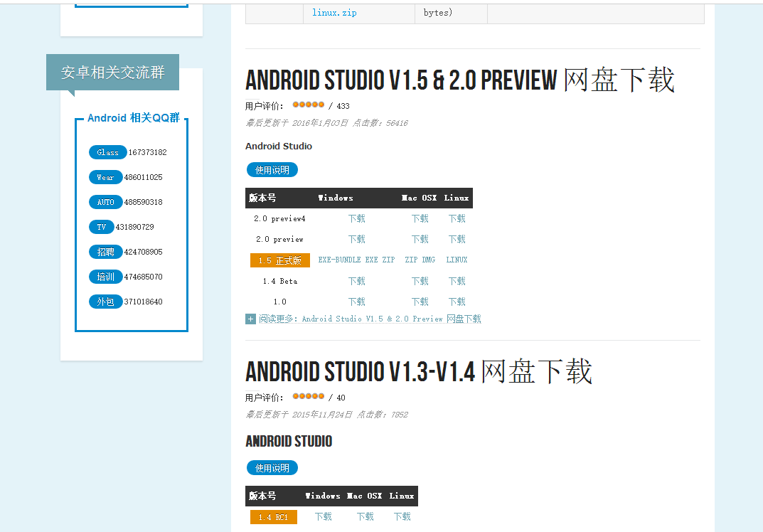Download 1.0 for Windows

tap(357, 302)
